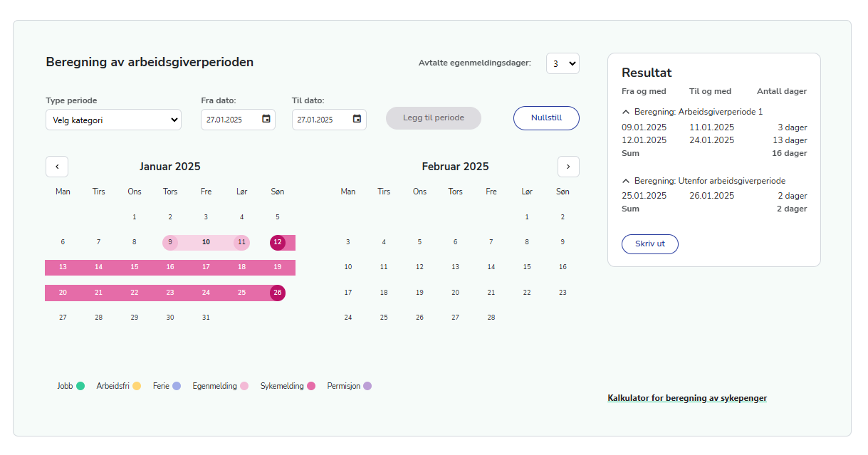Select January 9 egenmelding day
The height and width of the screenshot is (455, 868).
point(170,242)
